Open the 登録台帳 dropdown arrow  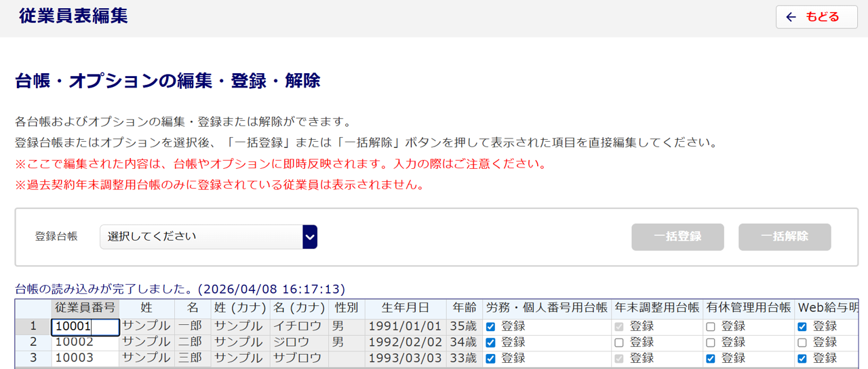310,237
